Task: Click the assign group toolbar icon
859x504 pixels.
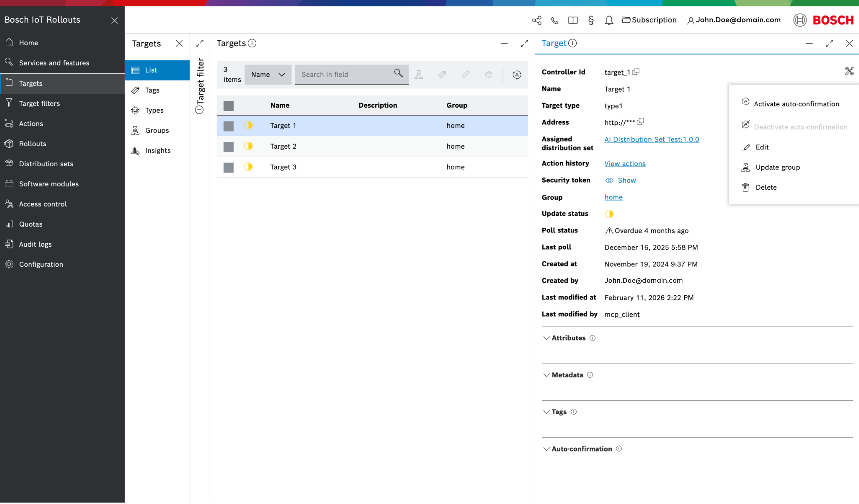Action: (419, 75)
